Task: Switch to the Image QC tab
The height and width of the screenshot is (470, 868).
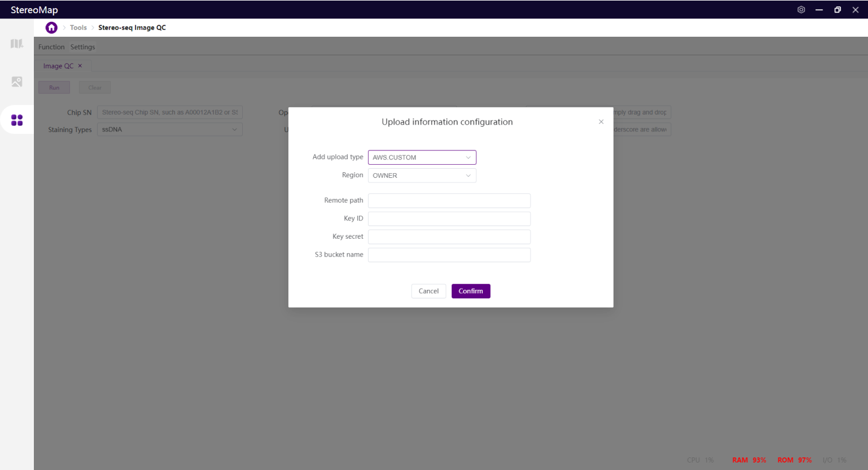Action: click(58, 66)
